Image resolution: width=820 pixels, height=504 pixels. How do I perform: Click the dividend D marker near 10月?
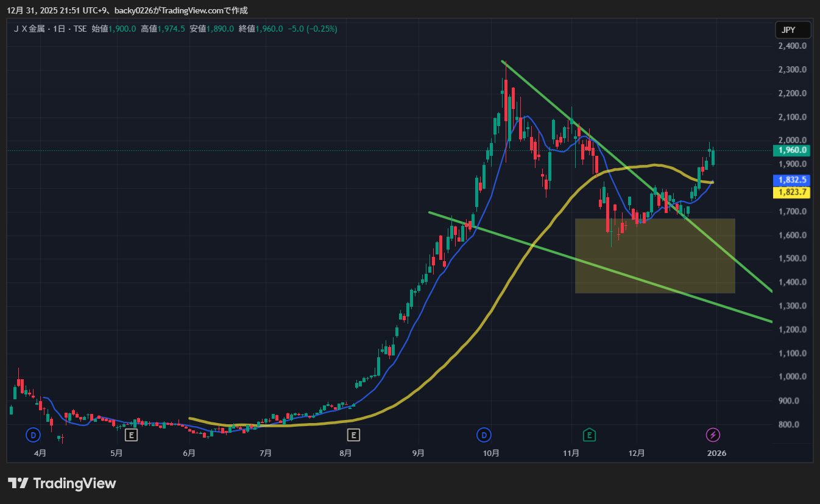(x=484, y=435)
